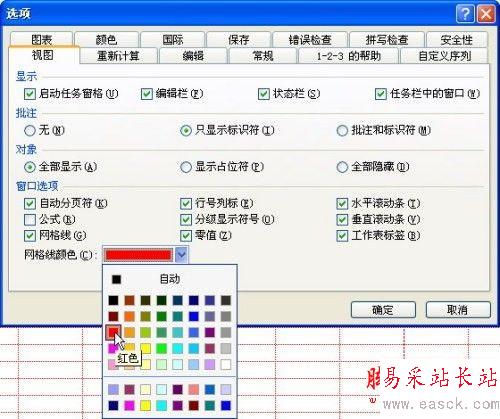The width and height of the screenshot is (500, 419).
Task: Click the 网格线颜色 dropdown arrow
Action: tap(181, 255)
